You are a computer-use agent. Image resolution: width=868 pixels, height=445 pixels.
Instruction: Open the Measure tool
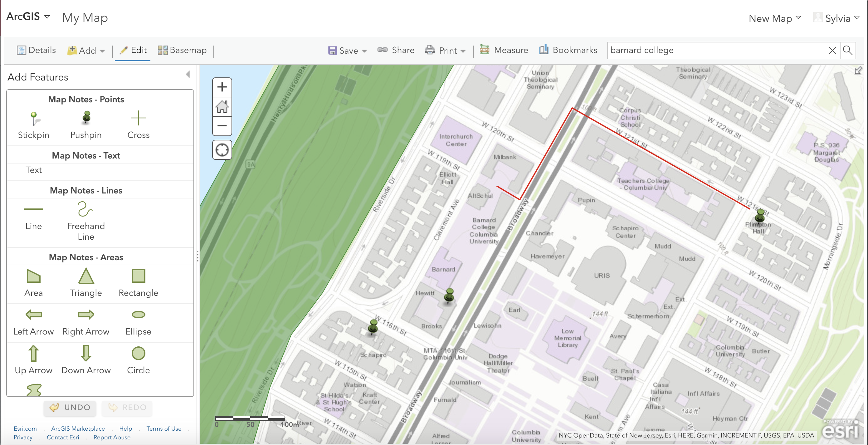point(504,50)
